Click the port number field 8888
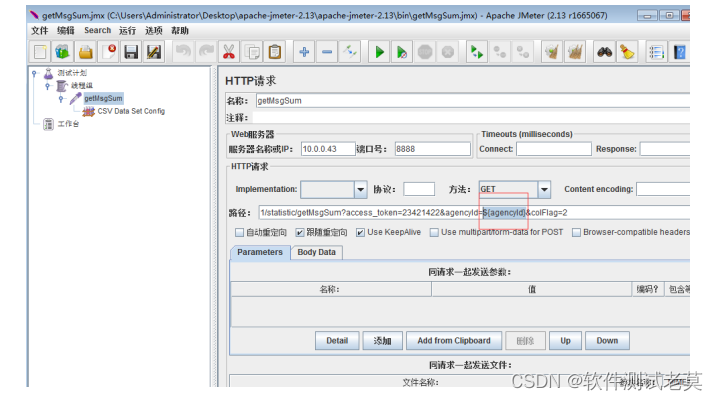The height and width of the screenshot is (401, 718). tap(433, 149)
